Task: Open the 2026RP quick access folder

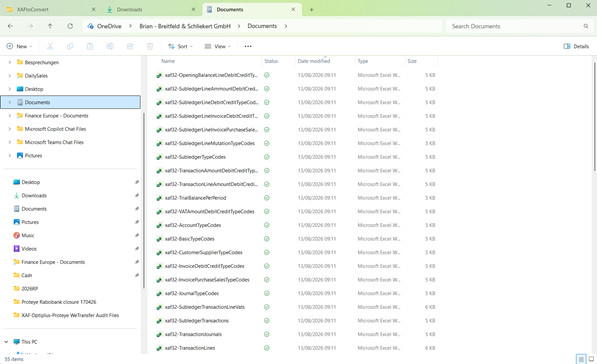Action: 30,289
